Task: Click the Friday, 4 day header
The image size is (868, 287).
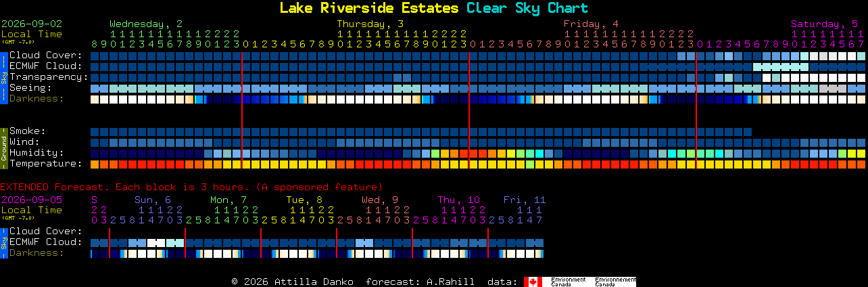Action: coord(592,24)
